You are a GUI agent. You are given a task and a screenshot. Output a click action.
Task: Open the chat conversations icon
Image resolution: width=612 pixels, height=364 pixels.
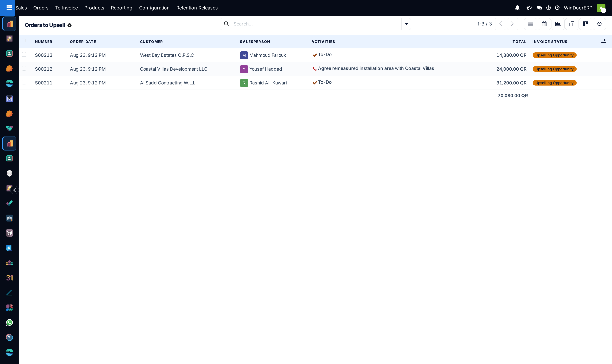point(539,8)
